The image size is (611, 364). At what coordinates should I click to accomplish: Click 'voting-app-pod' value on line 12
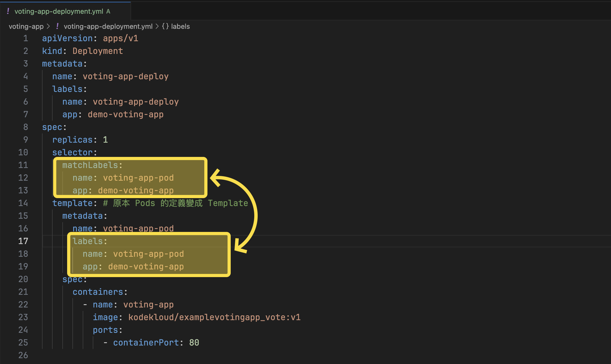[x=138, y=178]
